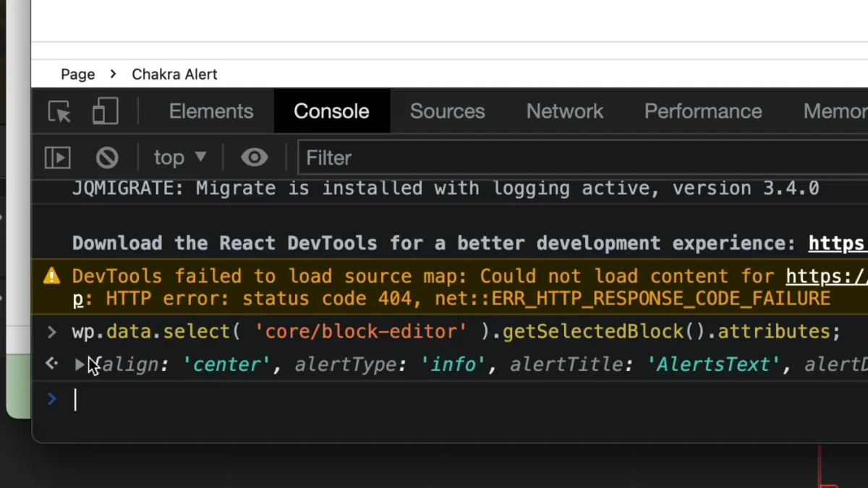This screenshot has width=868, height=488.
Task: Switch to the Network panel
Action: (x=565, y=111)
